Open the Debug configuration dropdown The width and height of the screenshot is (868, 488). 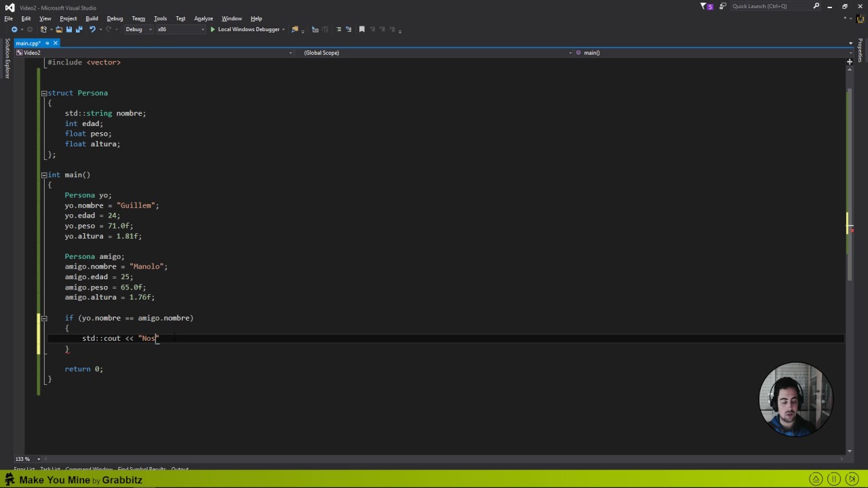[138, 29]
